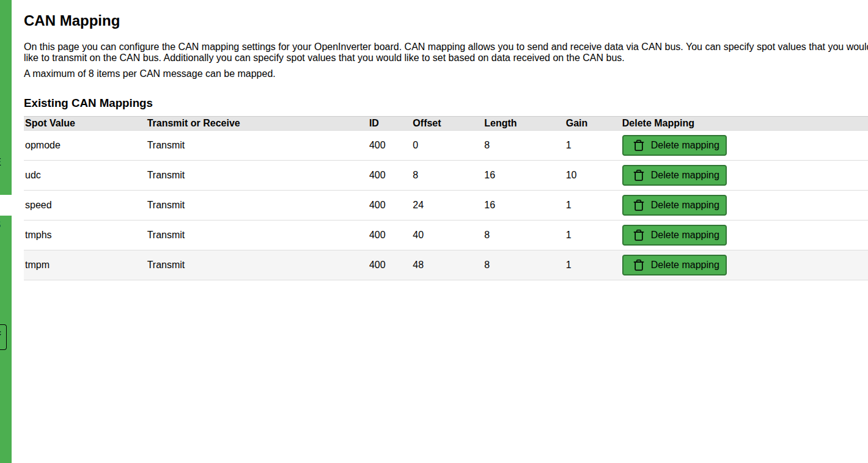Screen dimensions: 868x463
Task: Click the Spot Value column header
Action: tap(50, 123)
